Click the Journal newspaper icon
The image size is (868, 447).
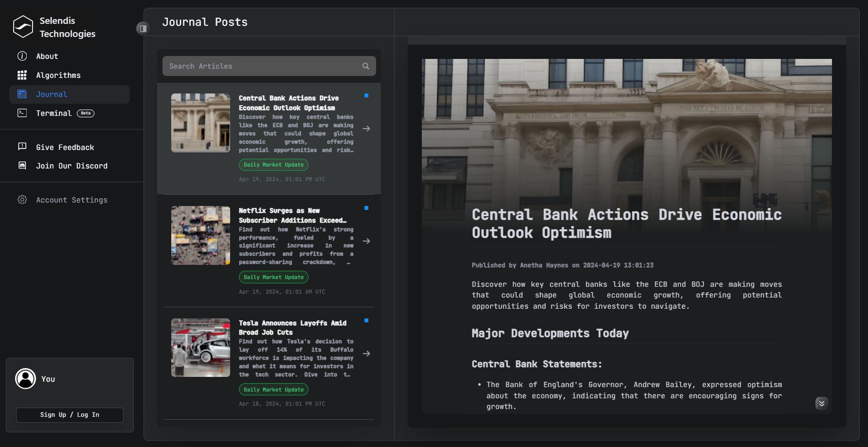pyautogui.click(x=22, y=94)
